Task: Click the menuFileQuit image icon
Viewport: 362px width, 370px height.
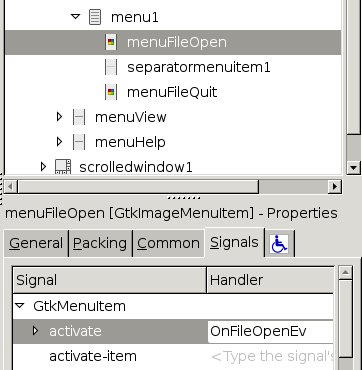Action: [x=111, y=92]
